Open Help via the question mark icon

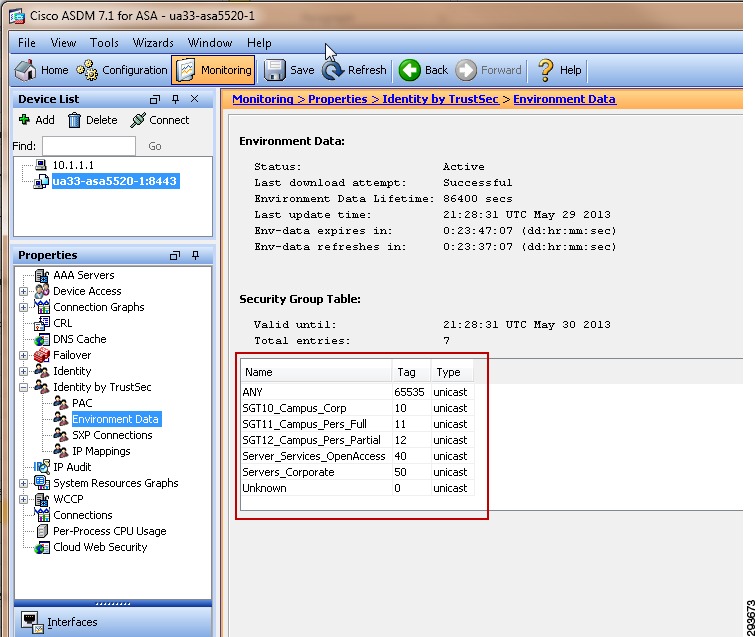(x=559, y=70)
